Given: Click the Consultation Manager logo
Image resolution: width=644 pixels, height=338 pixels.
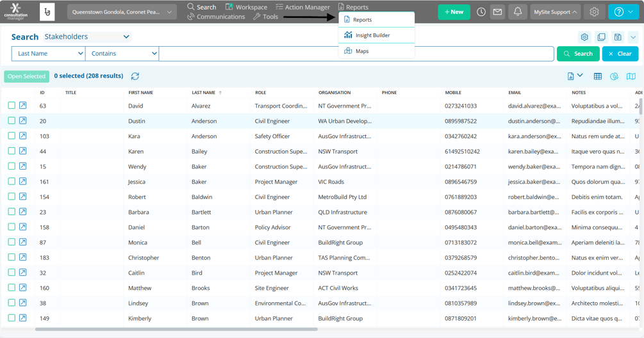Looking at the screenshot, I should point(15,12).
